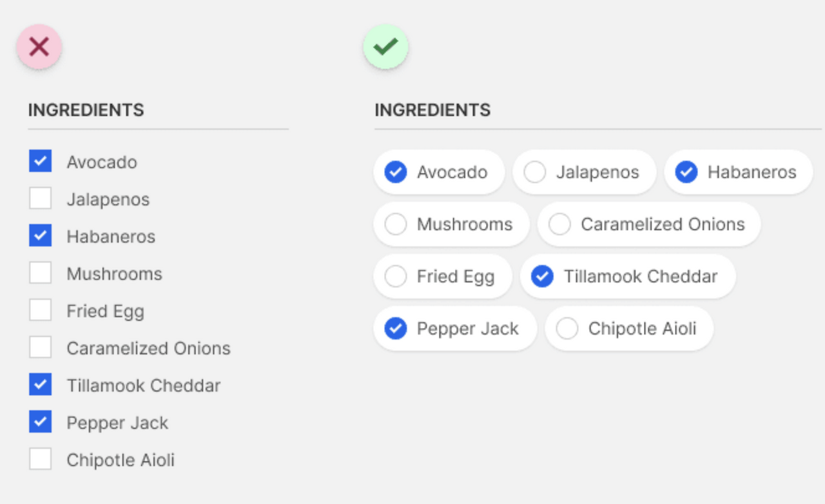Image resolution: width=825 pixels, height=504 pixels.
Task: Add the Fried Egg chip
Action: point(442,276)
